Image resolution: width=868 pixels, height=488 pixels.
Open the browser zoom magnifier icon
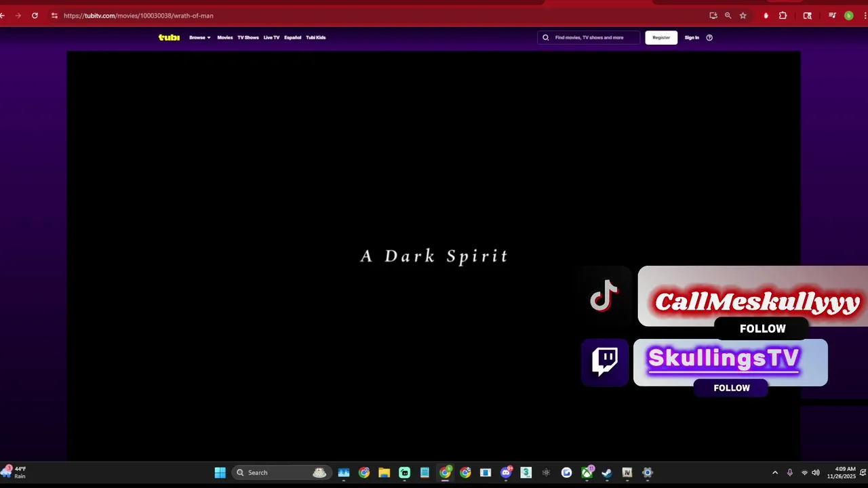[x=728, y=16]
